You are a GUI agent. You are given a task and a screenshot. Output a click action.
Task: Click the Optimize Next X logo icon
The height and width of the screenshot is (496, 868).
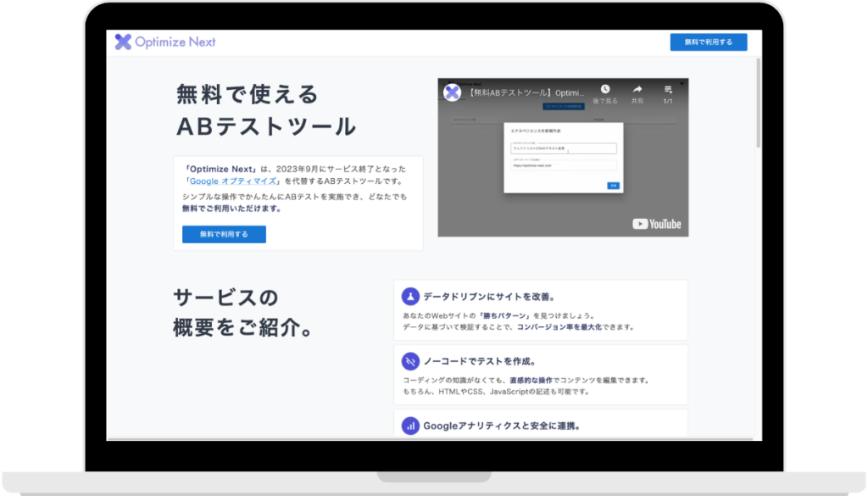(x=124, y=42)
